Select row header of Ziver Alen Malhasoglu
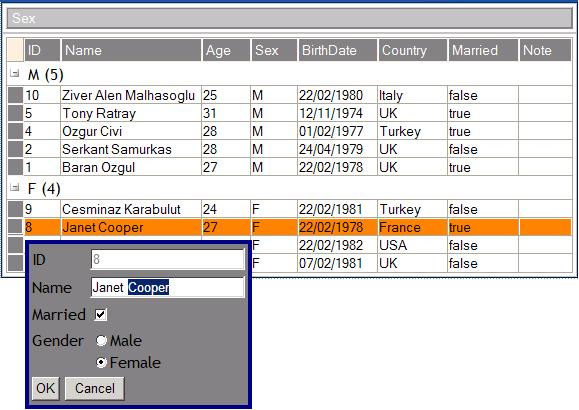579x410 pixels. click(16, 95)
